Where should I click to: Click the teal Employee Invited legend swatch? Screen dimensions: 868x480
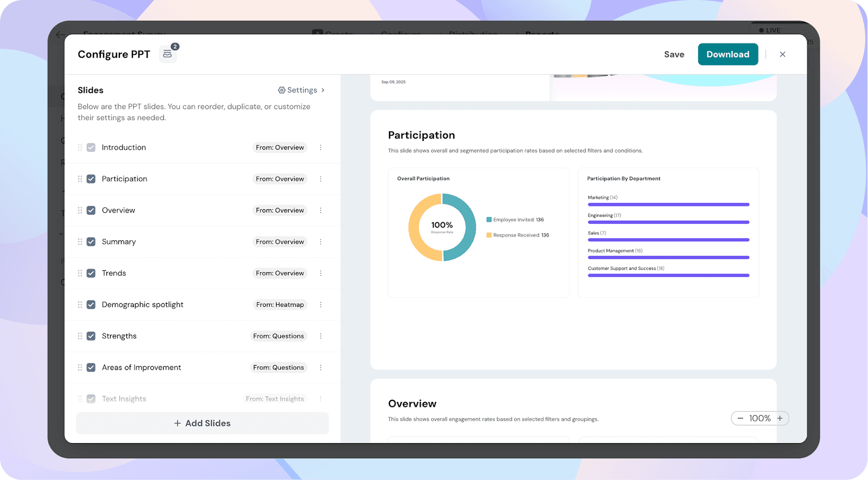pos(489,220)
